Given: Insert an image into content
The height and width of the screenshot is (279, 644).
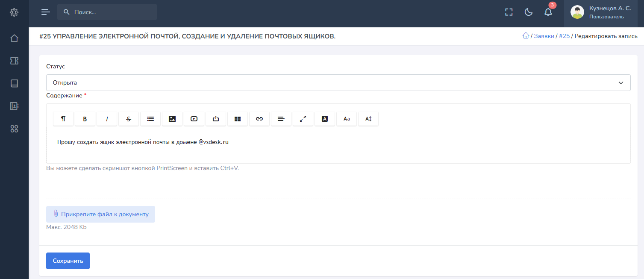Looking at the screenshot, I should pyautogui.click(x=172, y=119).
